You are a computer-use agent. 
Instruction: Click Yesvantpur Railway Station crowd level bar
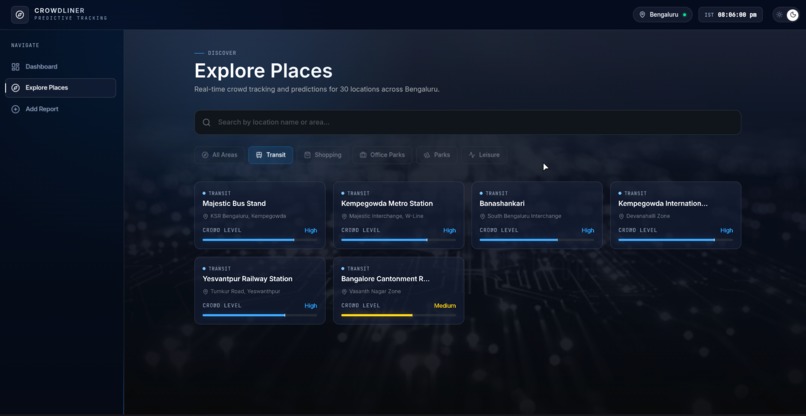tap(260, 315)
